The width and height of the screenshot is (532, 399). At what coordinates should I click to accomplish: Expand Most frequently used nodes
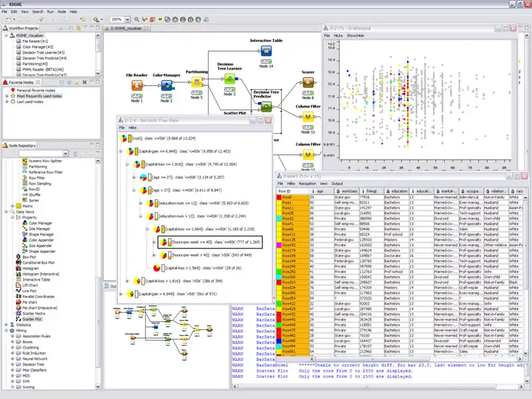(7, 96)
